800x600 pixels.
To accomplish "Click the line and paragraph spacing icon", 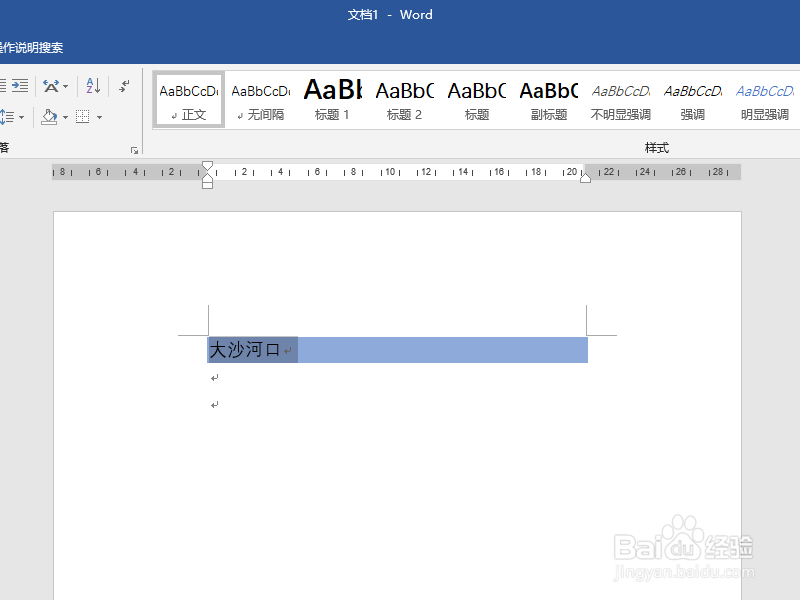I will coord(7,117).
